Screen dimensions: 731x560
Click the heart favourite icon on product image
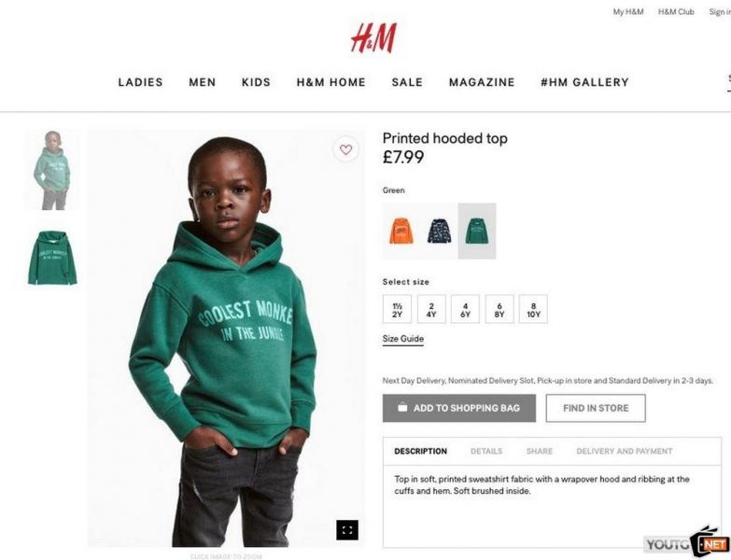pyautogui.click(x=345, y=149)
